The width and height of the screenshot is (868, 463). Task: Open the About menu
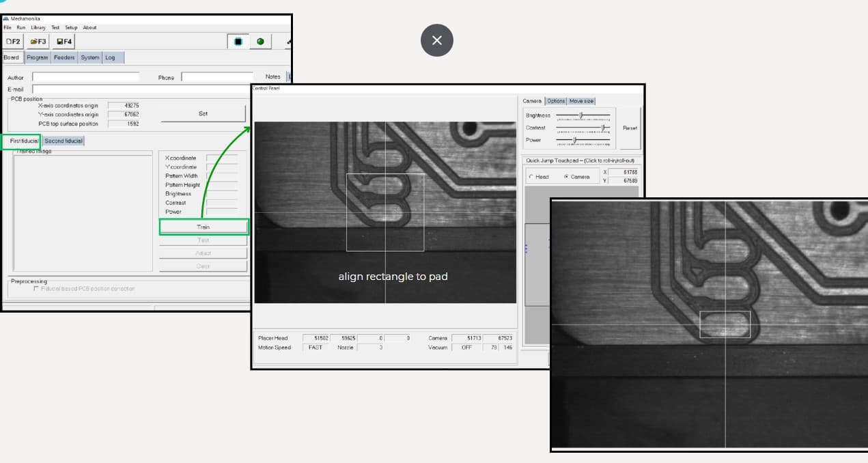[90, 28]
